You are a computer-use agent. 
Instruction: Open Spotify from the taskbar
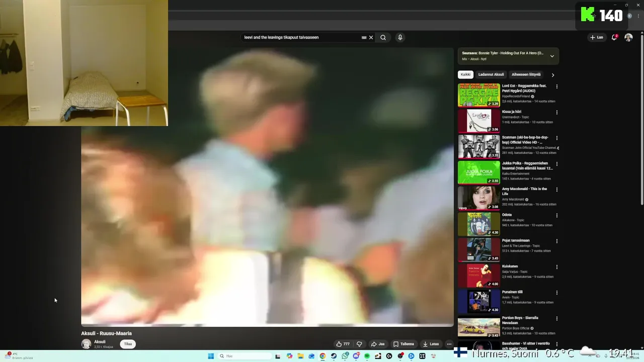click(367, 356)
